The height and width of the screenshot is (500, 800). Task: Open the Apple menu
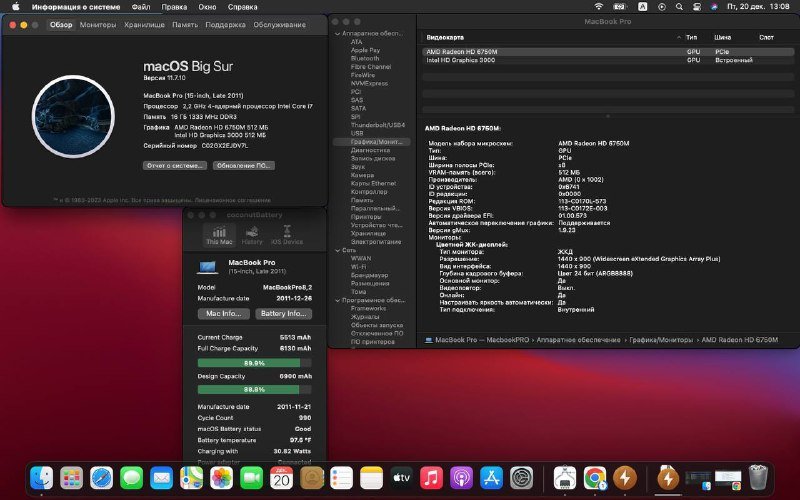pyautogui.click(x=16, y=7)
